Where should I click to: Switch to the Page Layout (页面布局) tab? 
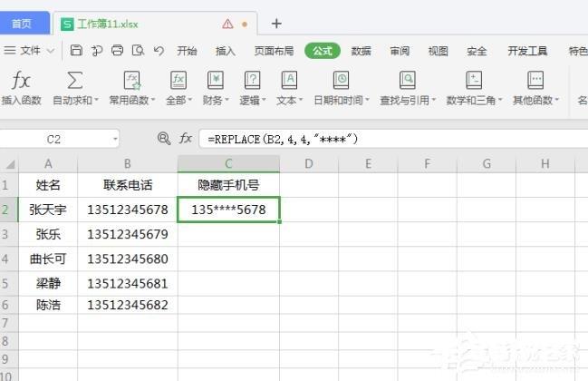pos(274,51)
